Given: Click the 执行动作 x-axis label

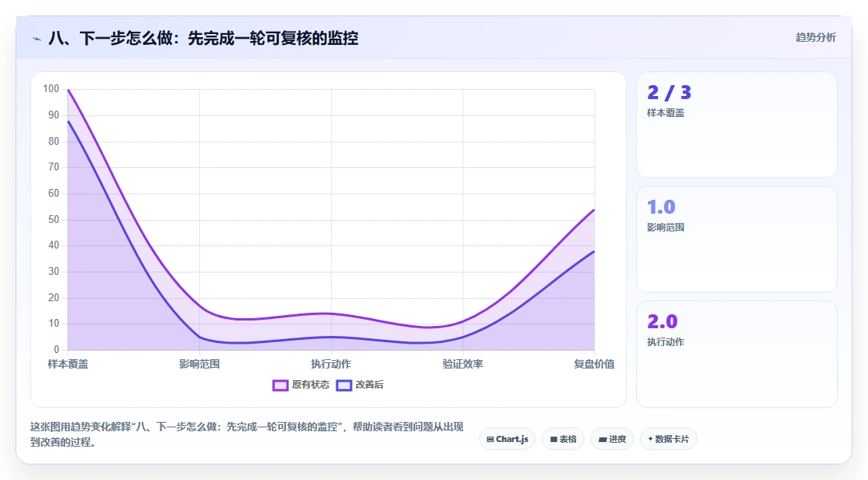Looking at the screenshot, I should point(331,364).
